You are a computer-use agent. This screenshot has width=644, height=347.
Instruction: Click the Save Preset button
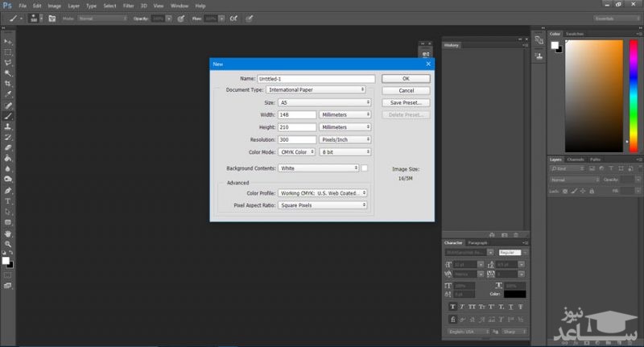coord(406,103)
